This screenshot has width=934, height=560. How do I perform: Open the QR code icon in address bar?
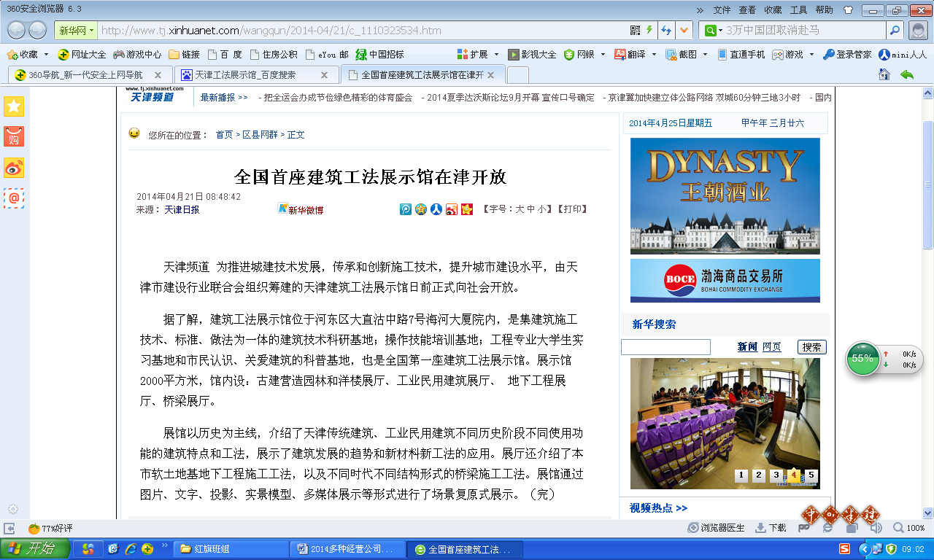635,30
